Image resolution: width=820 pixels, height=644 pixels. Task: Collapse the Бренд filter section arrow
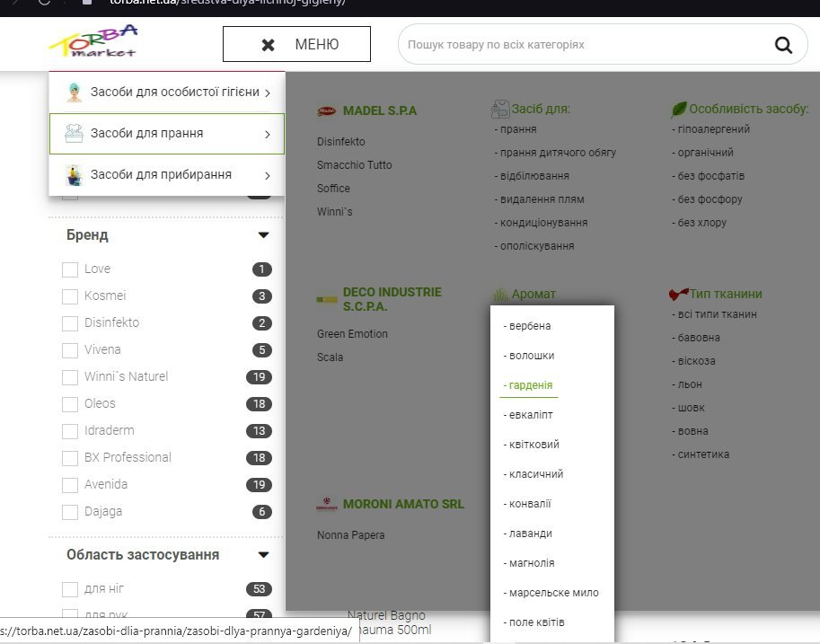pos(263,235)
